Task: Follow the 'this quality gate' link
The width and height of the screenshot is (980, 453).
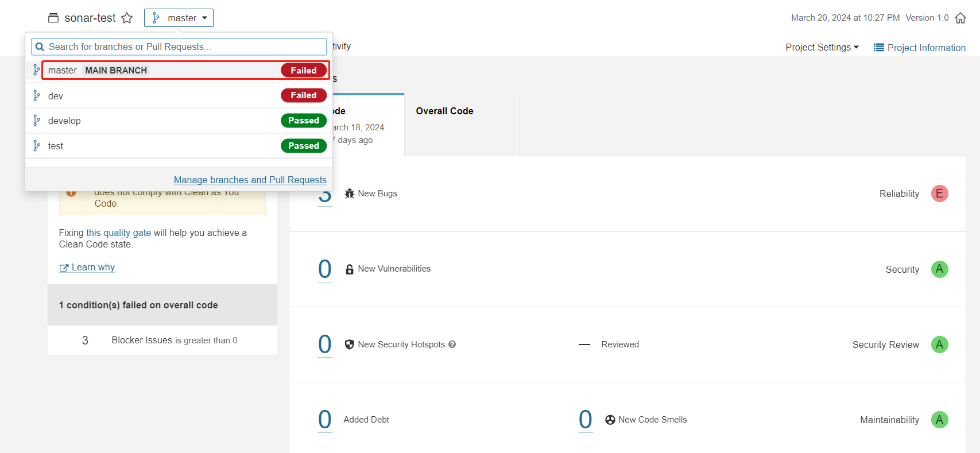Action: point(118,233)
